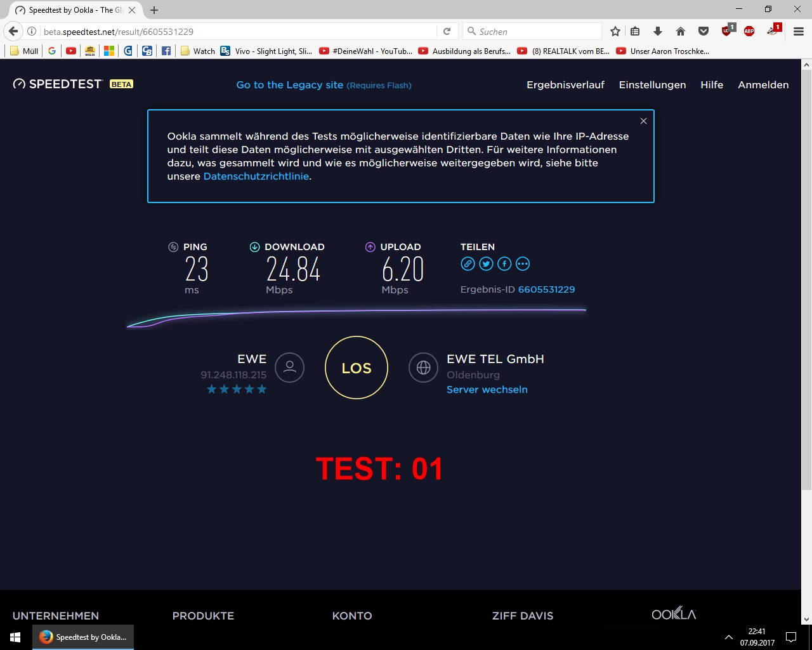Viewport: 812px width, 650px height.
Task: Open more sharing options ellipsis icon
Action: click(523, 264)
